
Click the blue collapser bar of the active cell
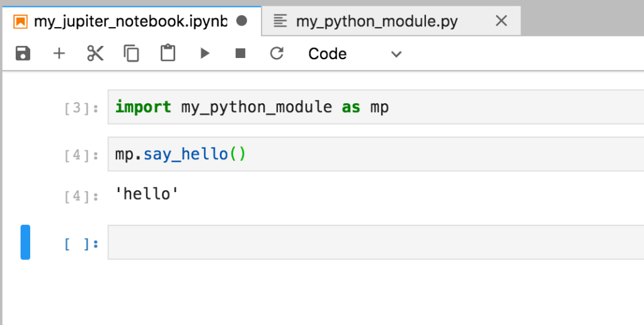pyautogui.click(x=25, y=242)
